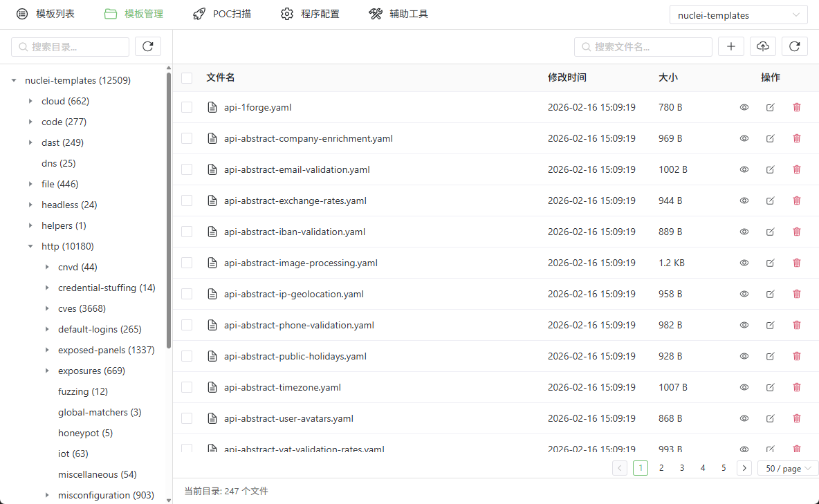Click the upload template cloud icon
This screenshot has height=504, width=819.
pyautogui.click(x=762, y=46)
